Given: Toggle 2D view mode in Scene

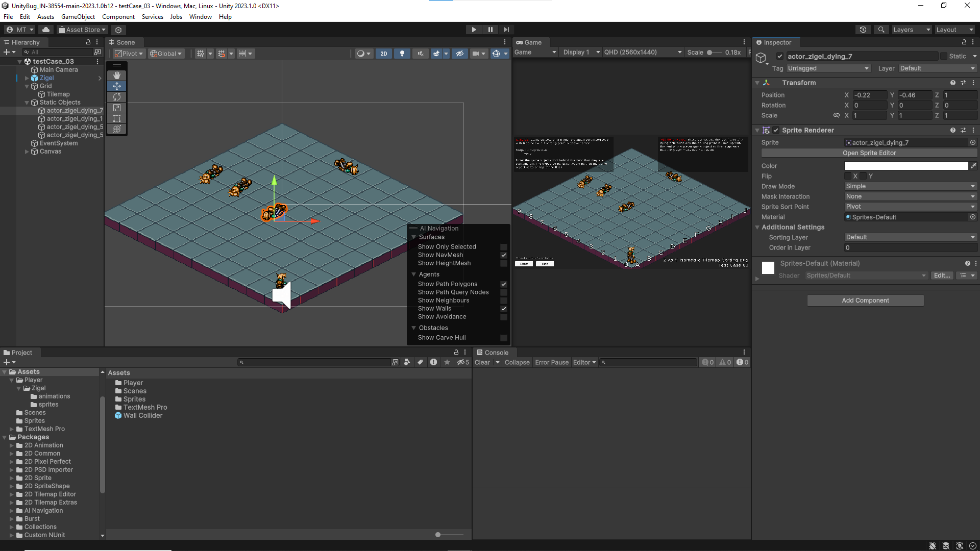Looking at the screenshot, I should click(x=384, y=54).
